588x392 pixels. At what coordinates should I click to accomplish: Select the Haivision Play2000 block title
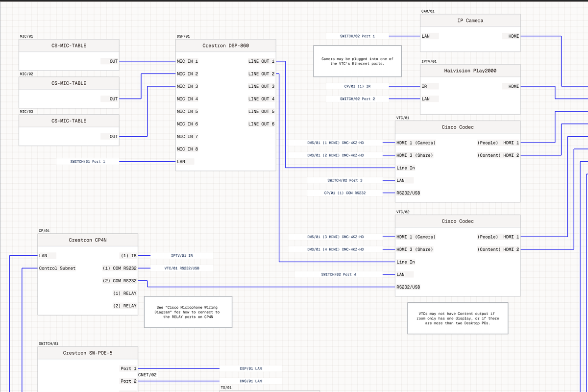[470, 71]
